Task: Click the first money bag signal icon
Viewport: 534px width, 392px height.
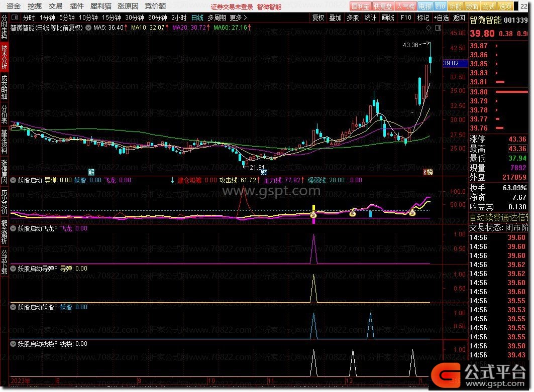Action: click(x=313, y=215)
